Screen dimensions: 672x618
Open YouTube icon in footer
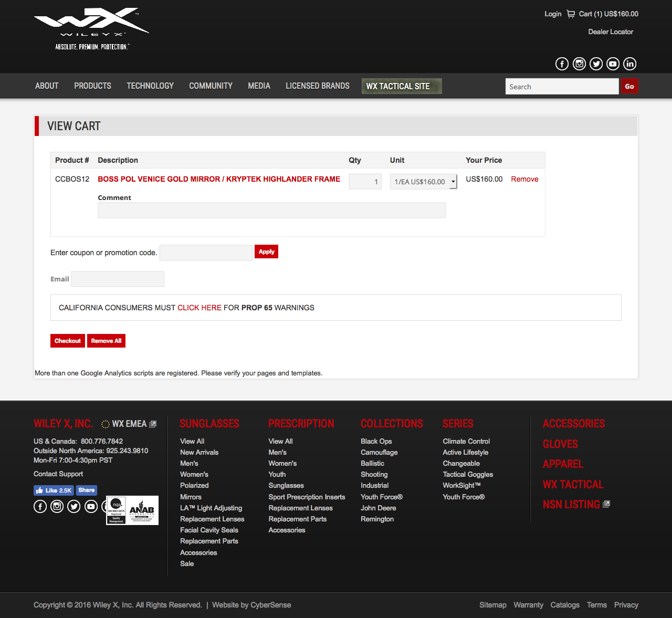pos(91,507)
